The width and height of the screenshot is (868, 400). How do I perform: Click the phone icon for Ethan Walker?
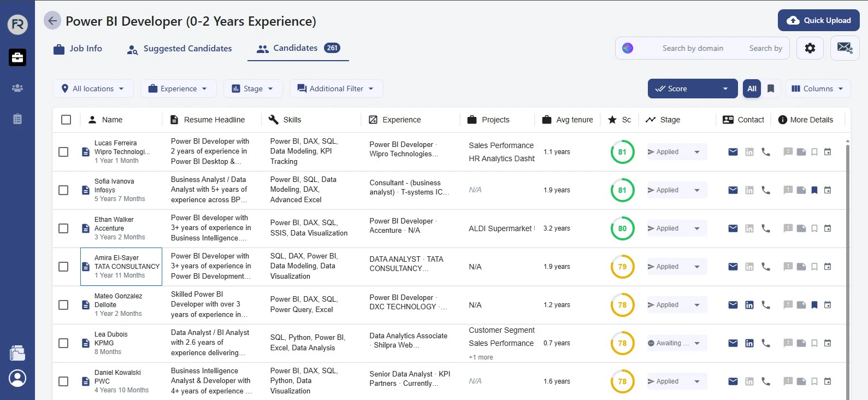click(766, 228)
